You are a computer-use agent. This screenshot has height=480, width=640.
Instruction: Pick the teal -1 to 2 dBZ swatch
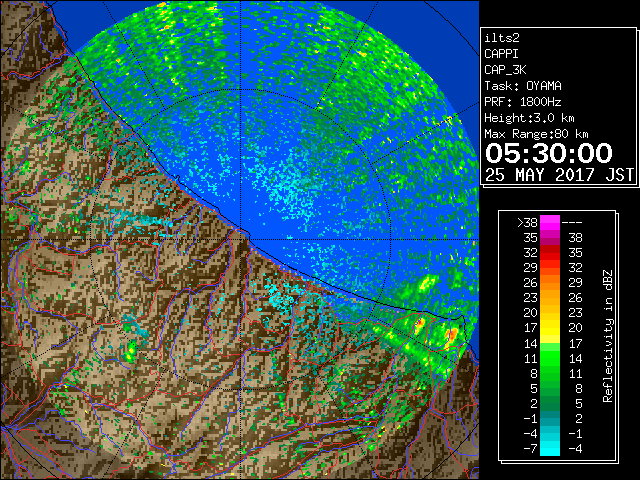tap(550, 419)
